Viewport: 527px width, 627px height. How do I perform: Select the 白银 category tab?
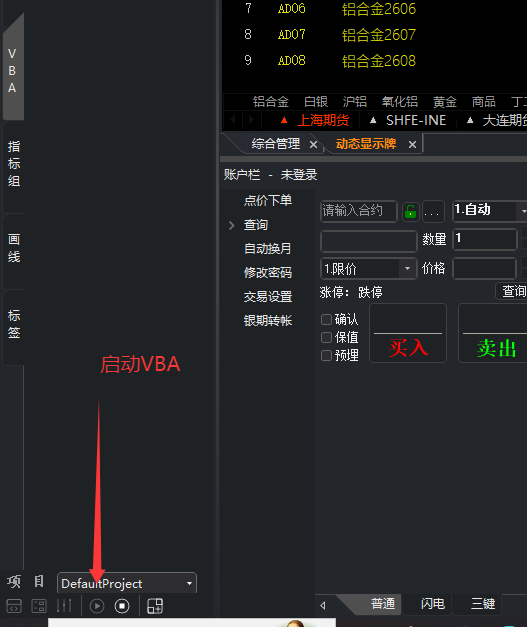[x=316, y=102]
